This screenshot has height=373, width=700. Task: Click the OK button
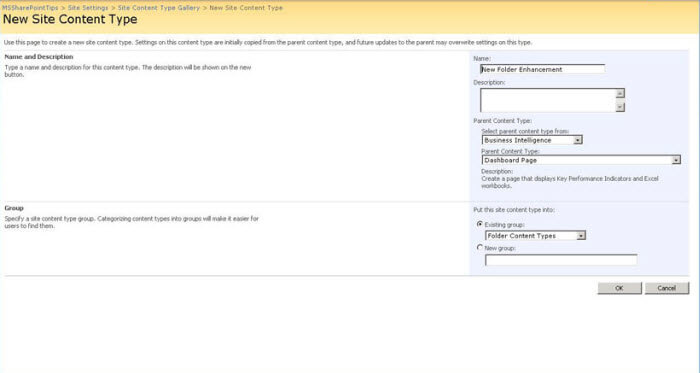620,288
